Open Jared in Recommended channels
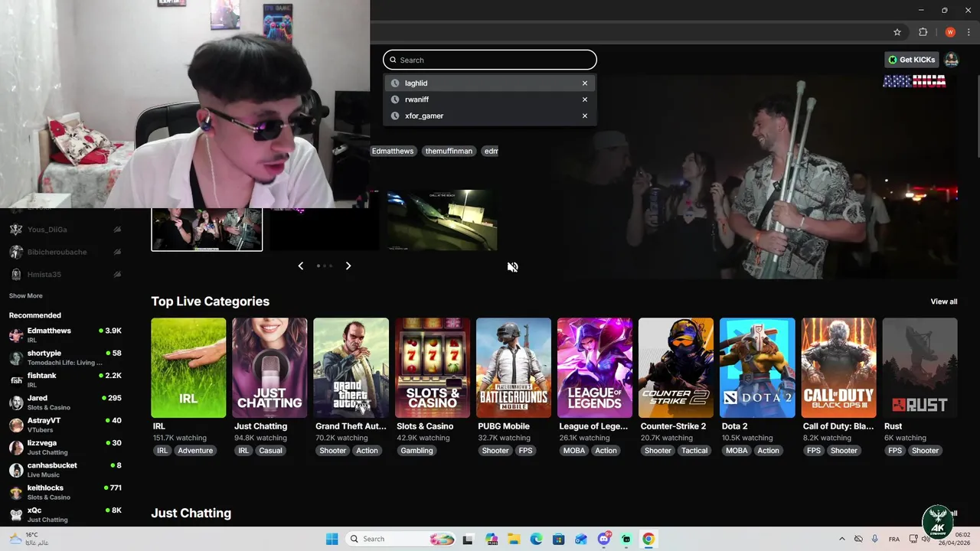The width and height of the screenshot is (980, 551). coord(65,403)
